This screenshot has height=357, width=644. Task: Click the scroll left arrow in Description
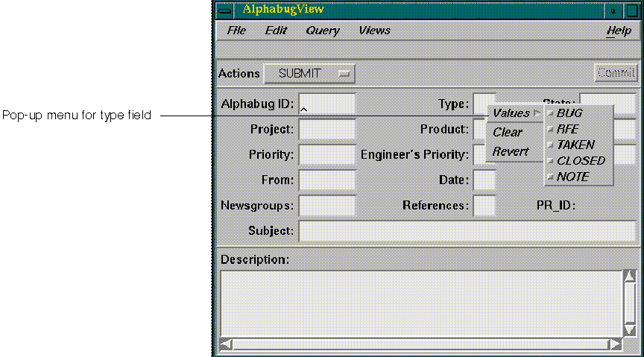pyautogui.click(x=227, y=344)
